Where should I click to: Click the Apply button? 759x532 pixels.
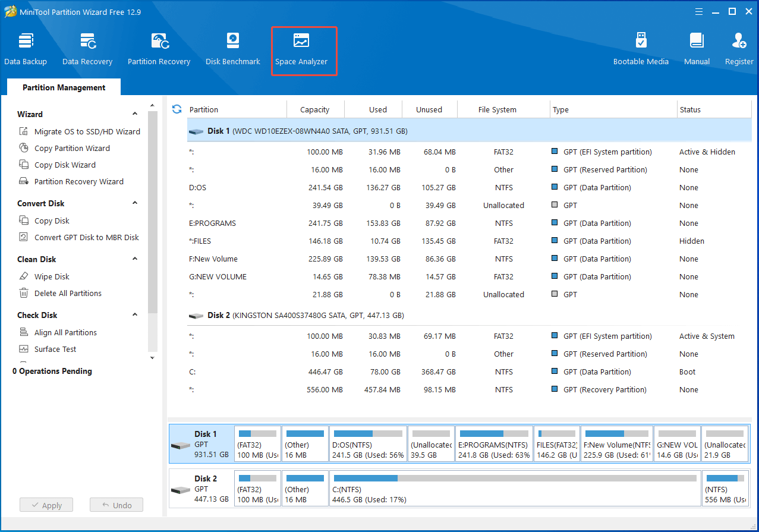(46, 505)
